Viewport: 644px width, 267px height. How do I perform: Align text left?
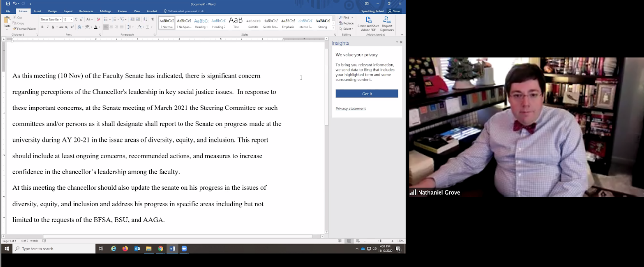pyautogui.click(x=106, y=27)
